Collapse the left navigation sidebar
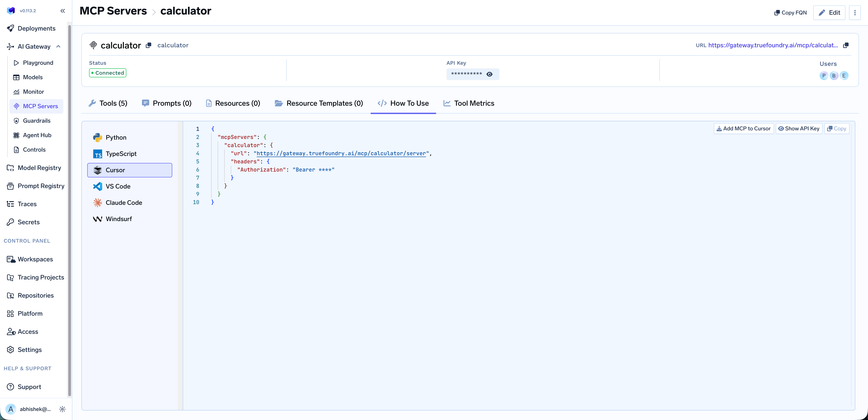Image resolution: width=868 pixels, height=420 pixels. (x=63, y=11)
